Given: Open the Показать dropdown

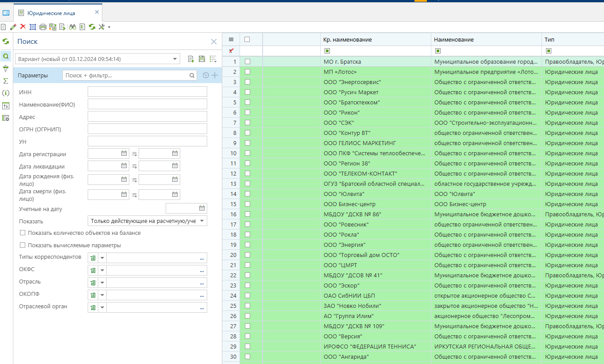Looking at the screenshot, I should 202,221.
